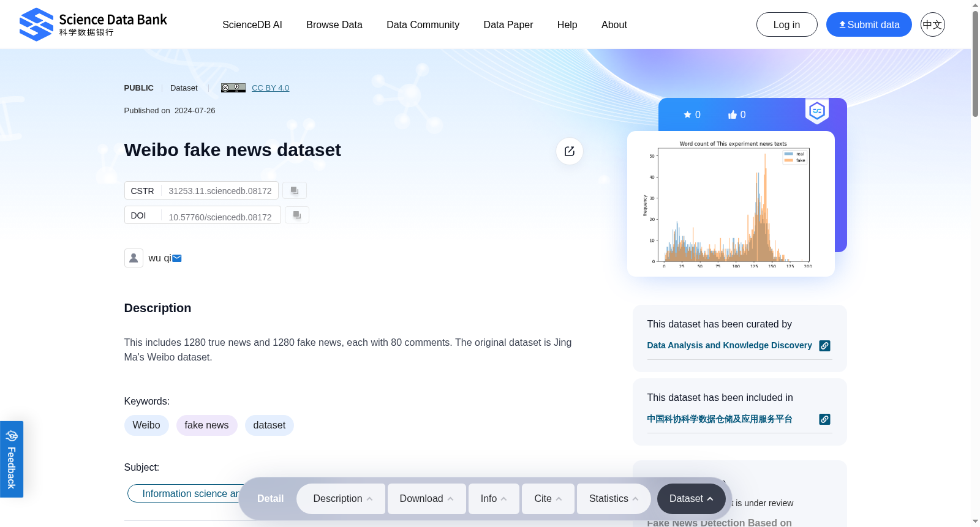Open the Help menu
This screenshot has width=980, height=527.
click(567, 24)
